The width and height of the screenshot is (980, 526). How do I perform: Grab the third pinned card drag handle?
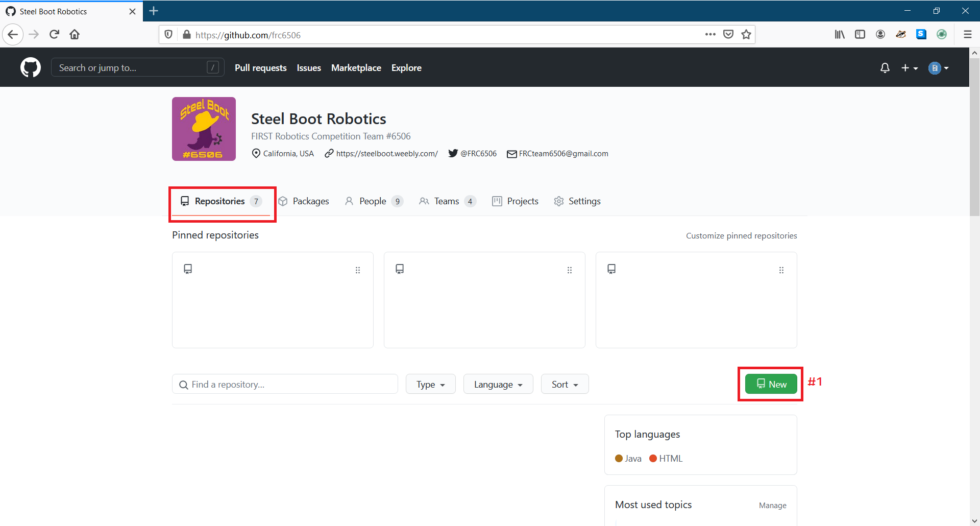781,270
